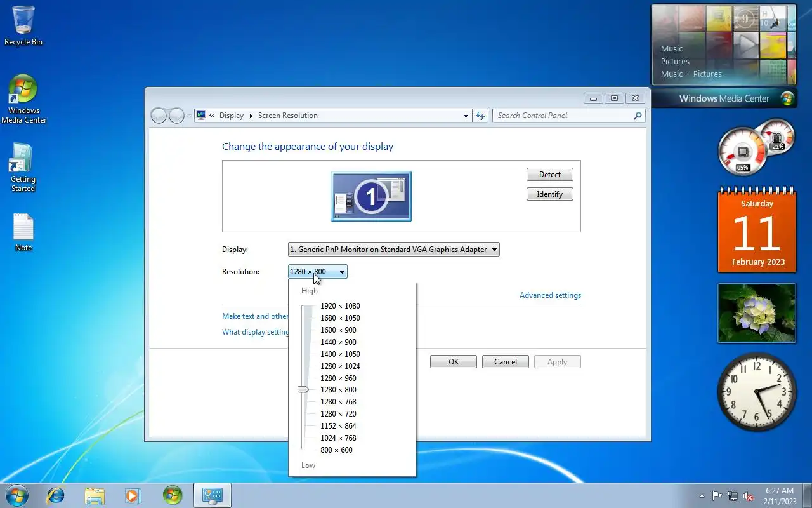Cancel the display changes
Screen dimensions: 812x508
[x=506, y=362]
